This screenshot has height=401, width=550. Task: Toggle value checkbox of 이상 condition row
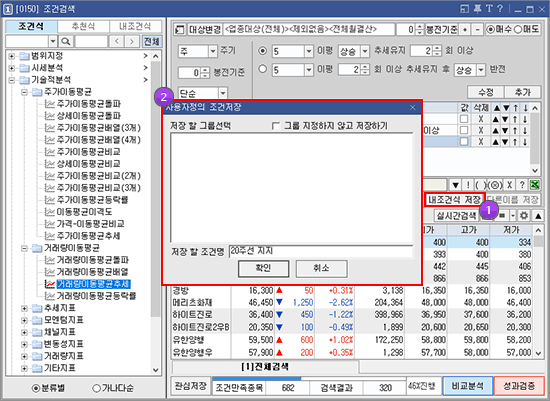pos(464,131)
